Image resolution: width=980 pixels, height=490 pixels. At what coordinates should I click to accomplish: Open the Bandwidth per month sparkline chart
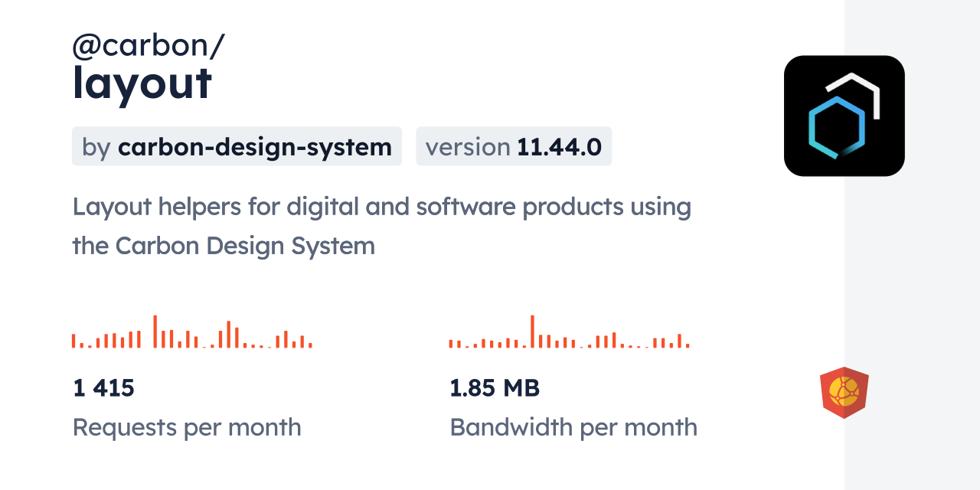point(570,335)
